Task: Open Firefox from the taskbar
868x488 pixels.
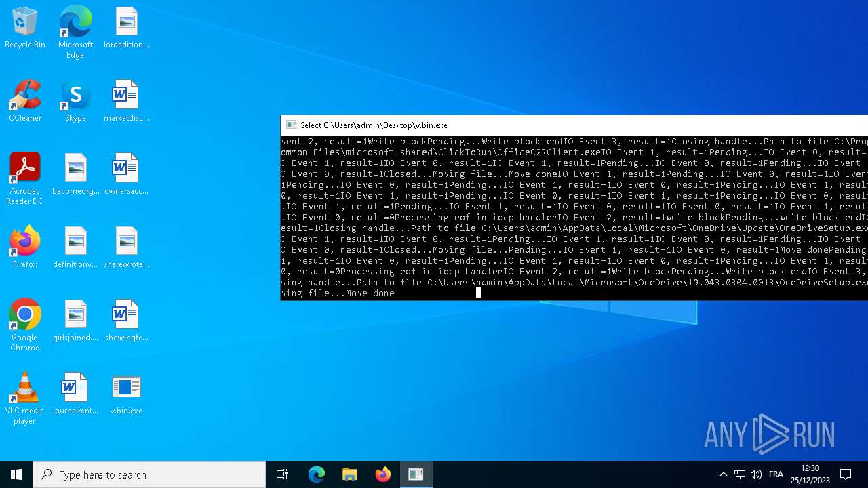Action: click(x=383, y=474)
